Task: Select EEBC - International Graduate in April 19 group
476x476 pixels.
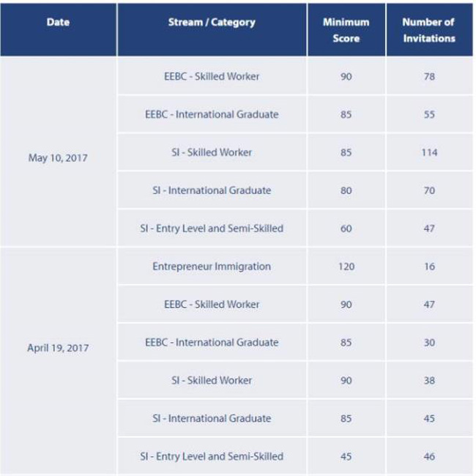Action: coord(212,342)
